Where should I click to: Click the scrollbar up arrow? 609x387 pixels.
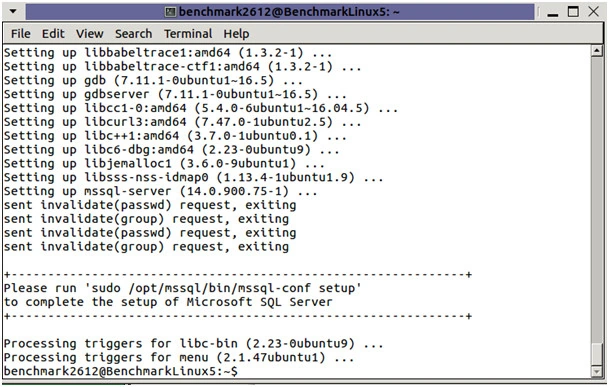(597, 51)
